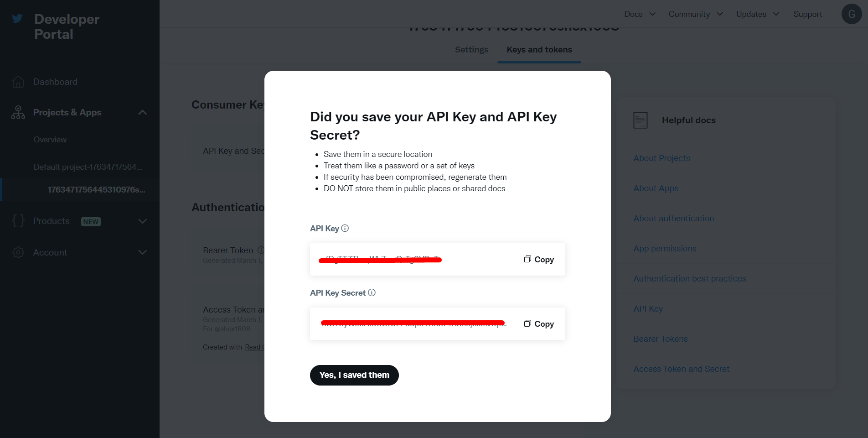Select the Keys and tokens tab
868x438 pixels.
coord(539,50)
